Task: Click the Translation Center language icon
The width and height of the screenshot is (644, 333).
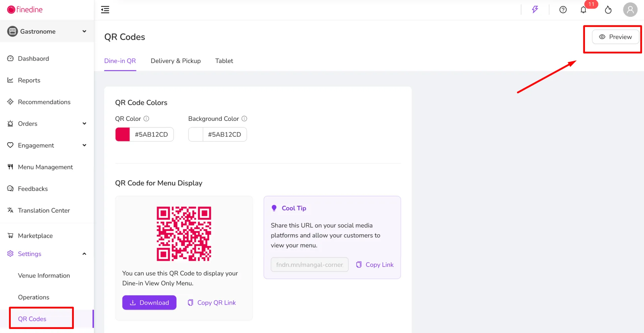Action: (x=10, y=210)
